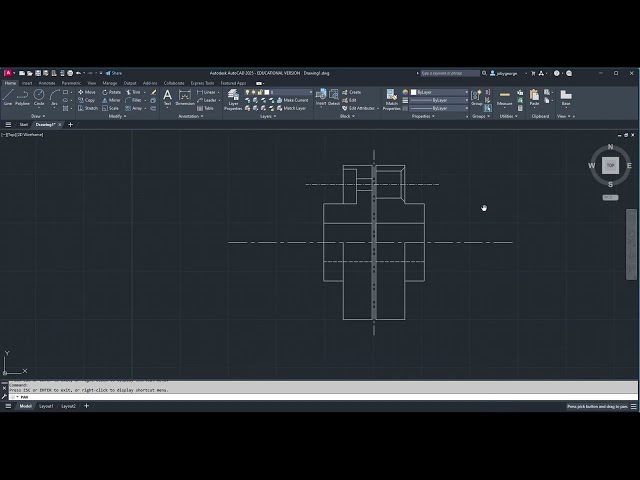Open the object color wheel icon

(x=405, y=92)
